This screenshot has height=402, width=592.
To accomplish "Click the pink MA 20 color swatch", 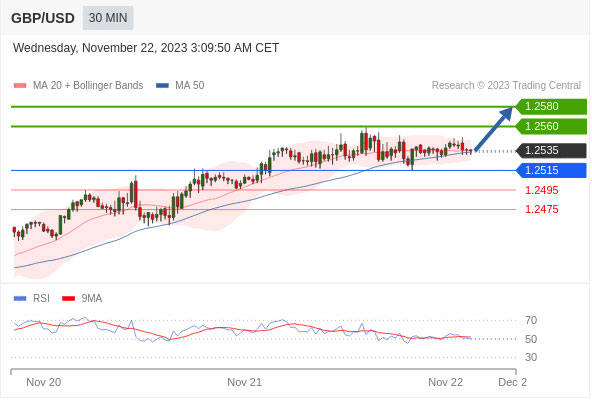I will tap(20, 86).
